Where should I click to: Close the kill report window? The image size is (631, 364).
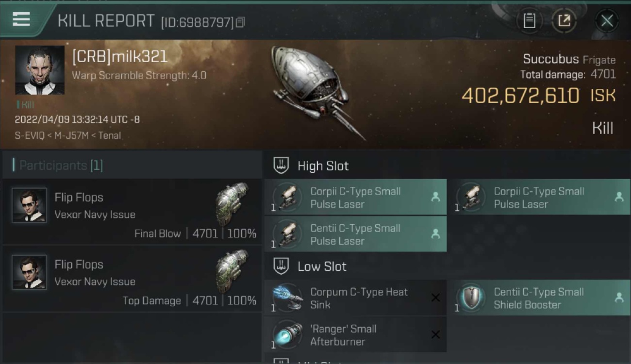pyautogui.click(x=607, y=21)
